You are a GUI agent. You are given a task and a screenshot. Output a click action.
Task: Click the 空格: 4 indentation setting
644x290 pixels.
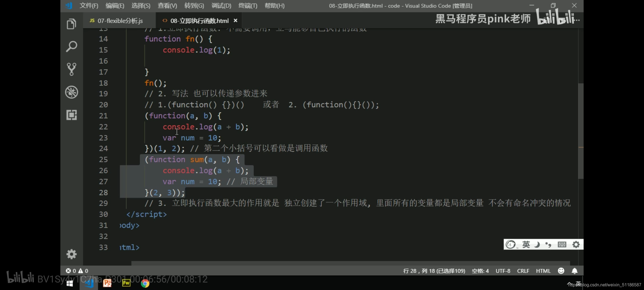tap(480, 271)
